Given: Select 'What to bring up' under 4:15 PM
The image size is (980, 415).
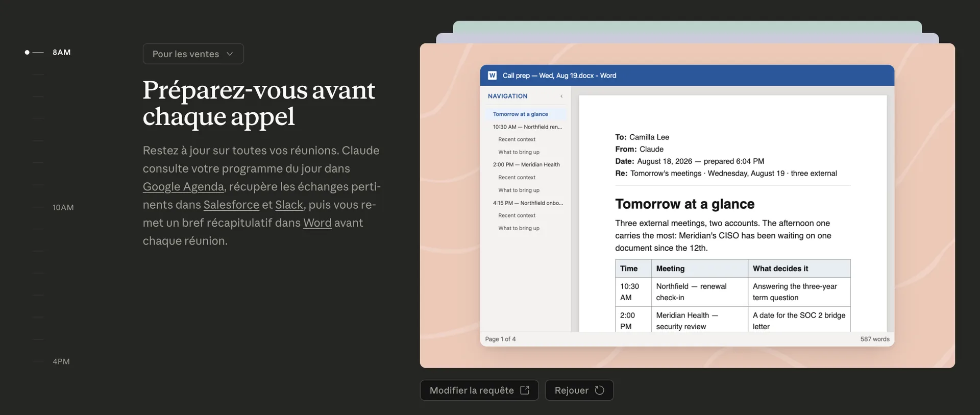Looking at the screenshot, I should tap(519, 228).
